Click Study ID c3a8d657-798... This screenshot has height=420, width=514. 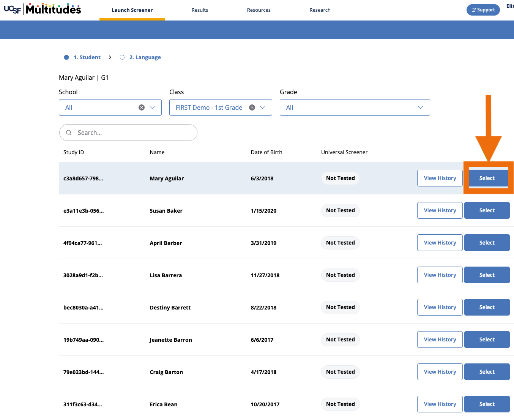(83, 178)
